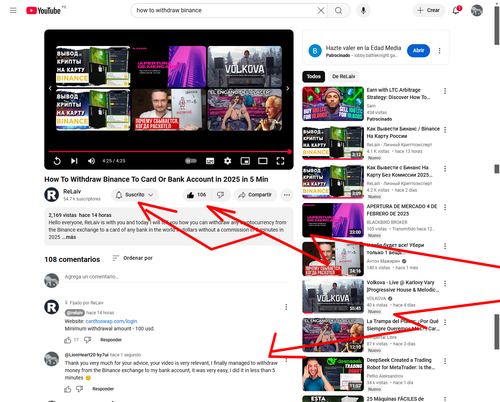Toggle the autoplay switch
Screen dimensions: 500x402
coord(191,161)
